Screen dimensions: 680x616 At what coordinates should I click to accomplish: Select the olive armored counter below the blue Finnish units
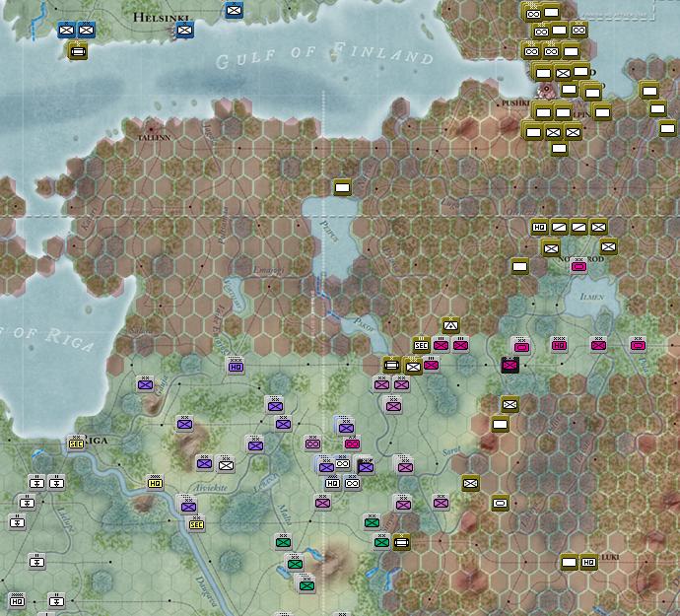click(78, 51)
